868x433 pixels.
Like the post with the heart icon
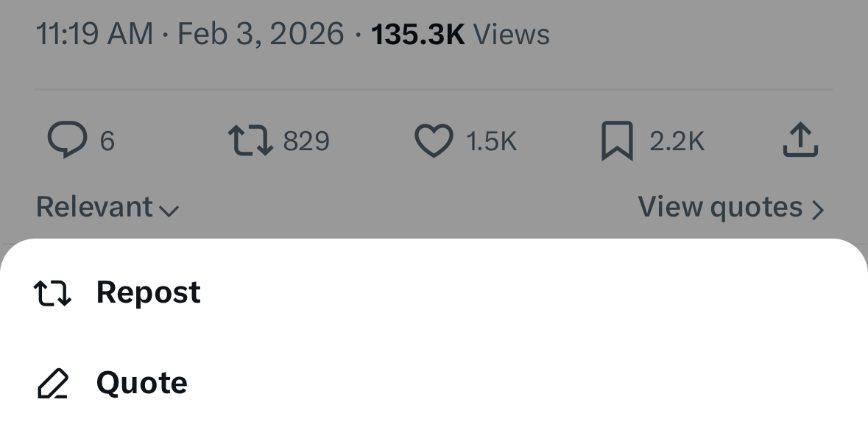coord(436,140)
